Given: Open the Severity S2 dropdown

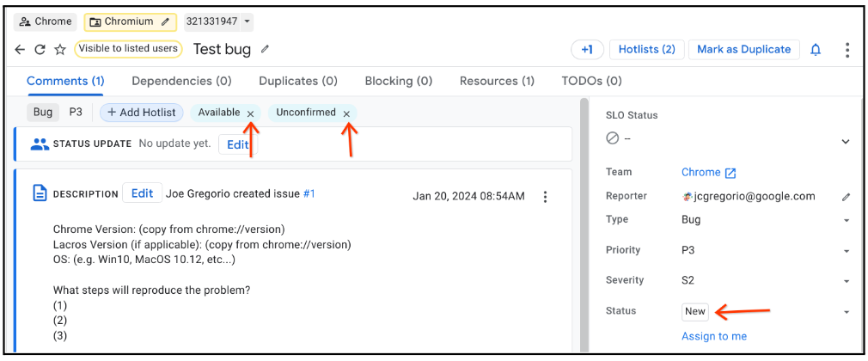Looking at the screenshot, I should [x=846, y=281].
